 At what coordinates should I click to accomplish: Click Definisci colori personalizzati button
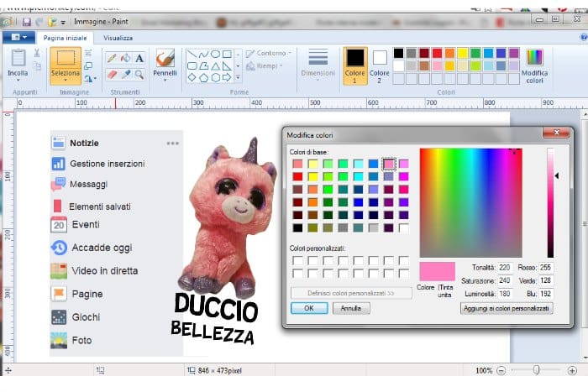(351, 293)
